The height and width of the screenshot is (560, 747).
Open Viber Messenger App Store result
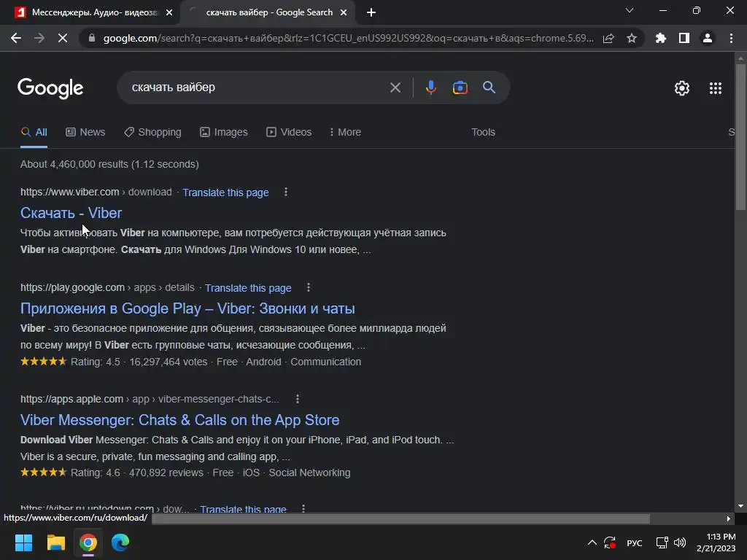click(179, 420)
